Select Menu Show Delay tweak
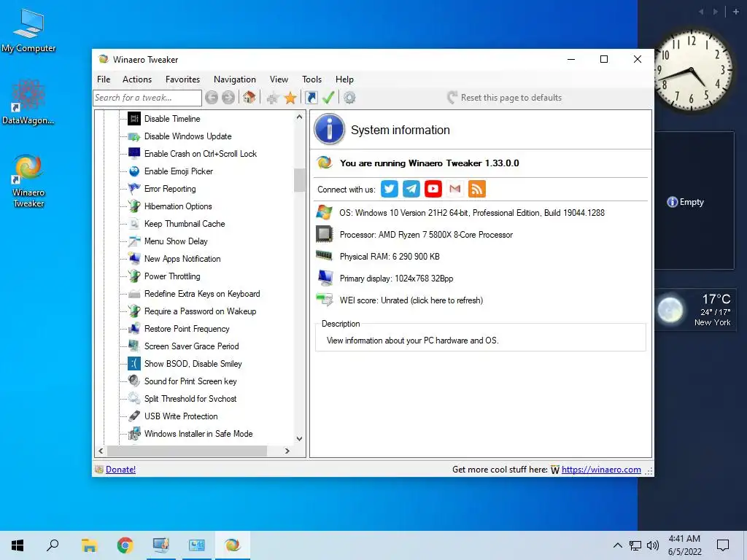 click(x=176, y=241)
